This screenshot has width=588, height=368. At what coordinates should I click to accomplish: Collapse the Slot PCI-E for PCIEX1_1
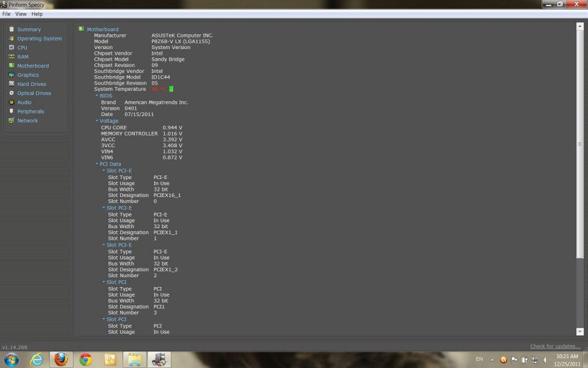[104, 208]
